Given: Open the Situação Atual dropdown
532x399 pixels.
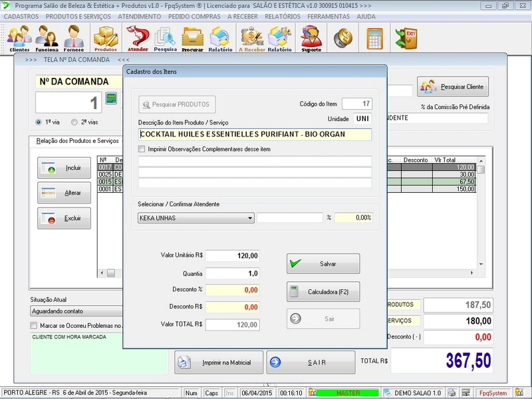Looking at the screenshot, I should point(76,311).
